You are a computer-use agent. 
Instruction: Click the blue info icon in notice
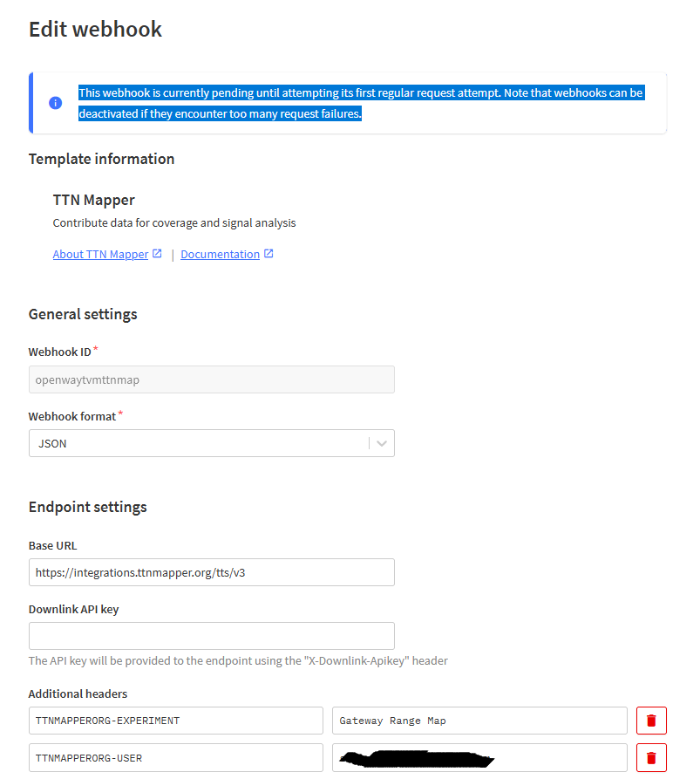pyautogui.click(x=56, y=103)
